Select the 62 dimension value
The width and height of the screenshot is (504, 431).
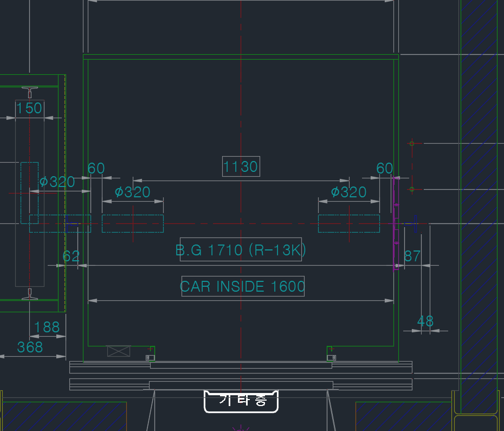pos(71,256)
